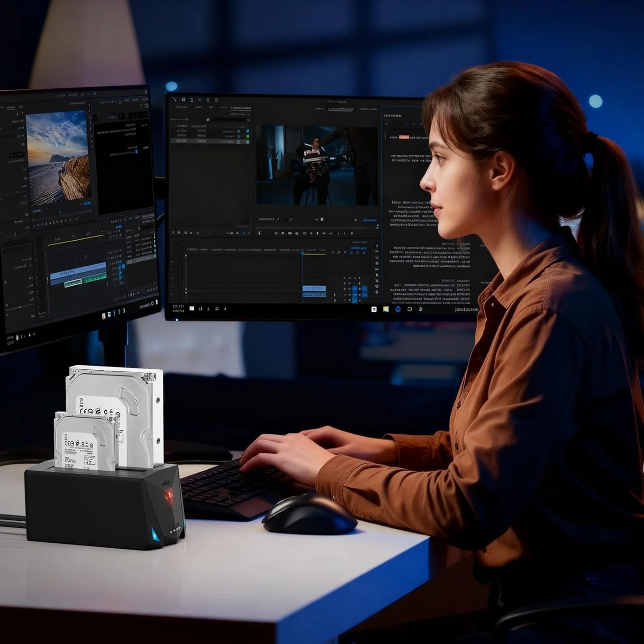Open the white square app icon in taskbar
Image resolution: width=644 pixels, height=644 pixels.
click(374, 309)
